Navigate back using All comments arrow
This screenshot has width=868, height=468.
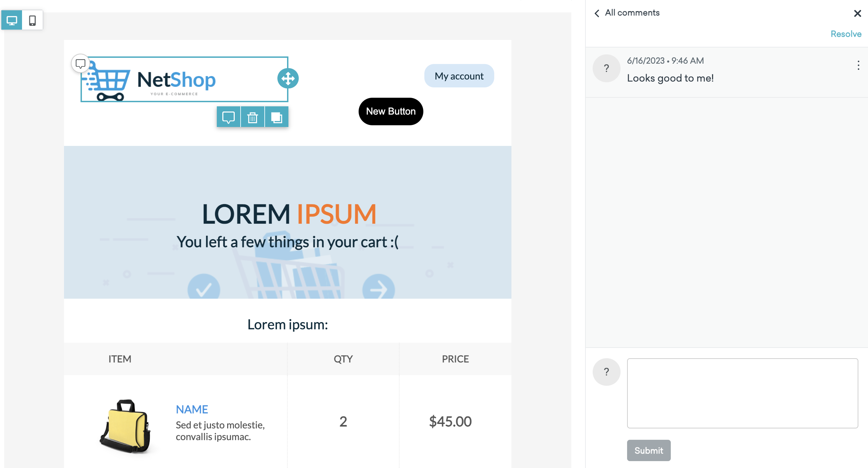tap(596, 13)
